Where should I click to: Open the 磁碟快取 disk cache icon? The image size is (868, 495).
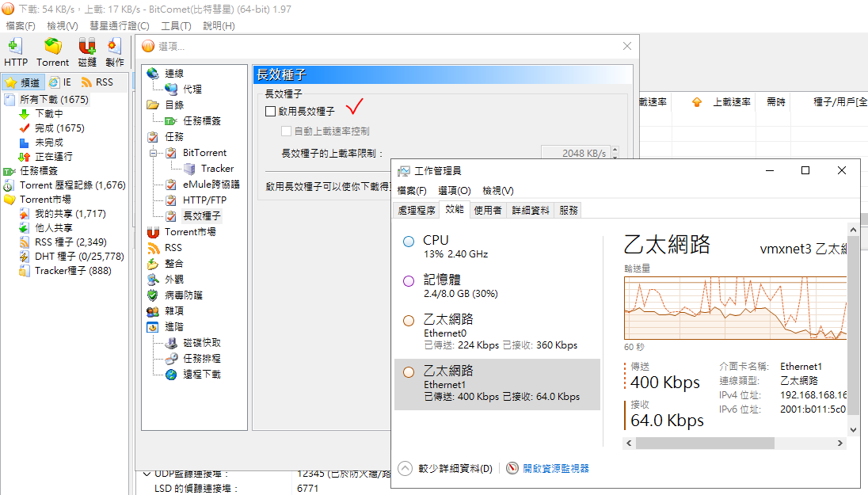[172, 343]
